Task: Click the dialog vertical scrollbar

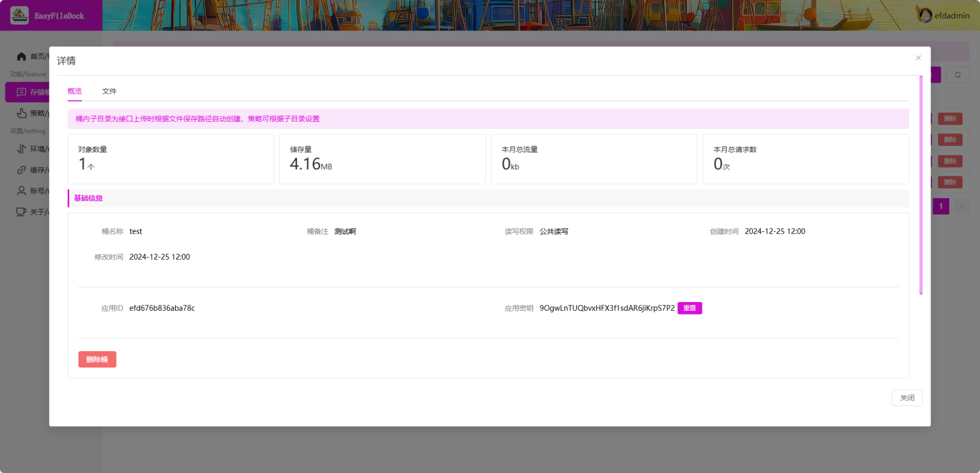Action: [921, 185]
